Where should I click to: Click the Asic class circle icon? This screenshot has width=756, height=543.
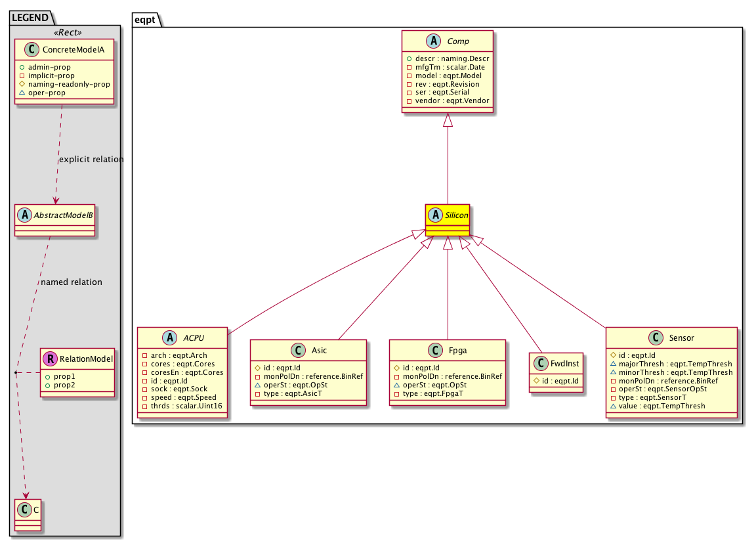297,351
